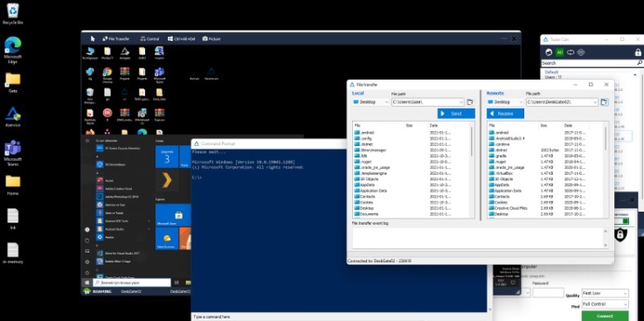The image size is (644, 321).
Task: Select the pointer tool in remote session toolbar
Action: pos(93,38)
